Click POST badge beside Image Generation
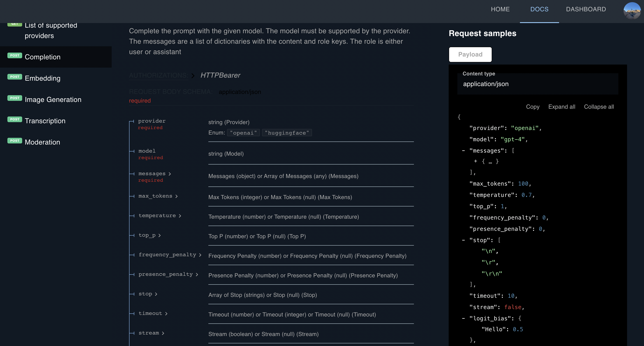The image size is (644, 346). click(15, 98)
